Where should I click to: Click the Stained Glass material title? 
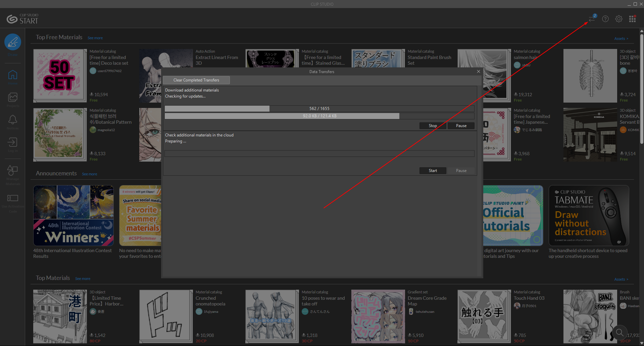click(323, 60)
